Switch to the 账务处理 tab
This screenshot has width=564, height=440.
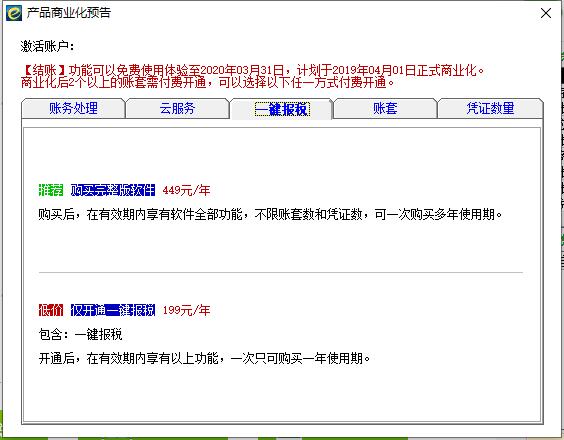[x=73, y=108]
